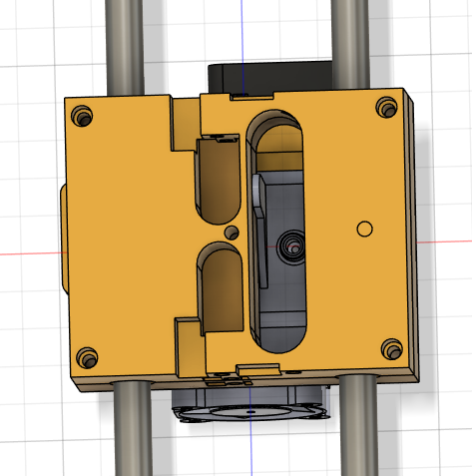Screen dimensions: 472x476
Task: Click the small round hole between the two short slots
Action: 232,233
